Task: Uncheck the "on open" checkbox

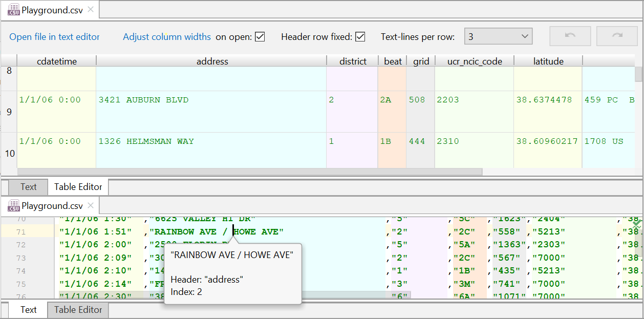Action: click(261, 36)
